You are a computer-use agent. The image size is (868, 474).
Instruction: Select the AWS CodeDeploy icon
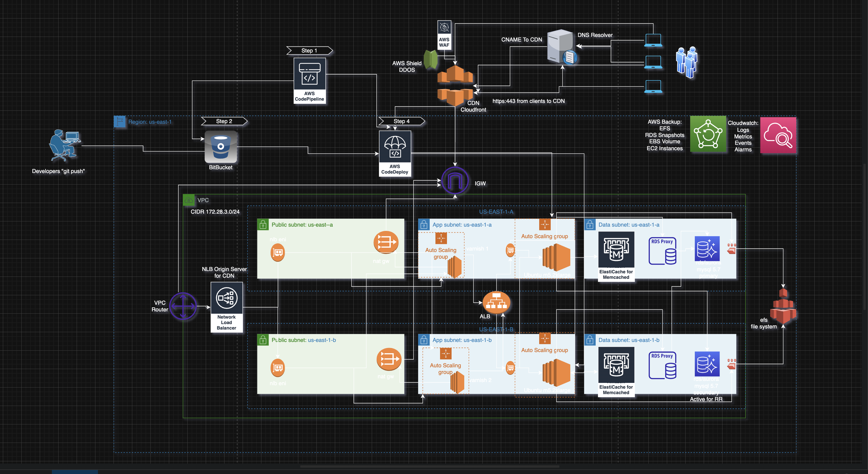pyautogui.click(x=395, y=153)
